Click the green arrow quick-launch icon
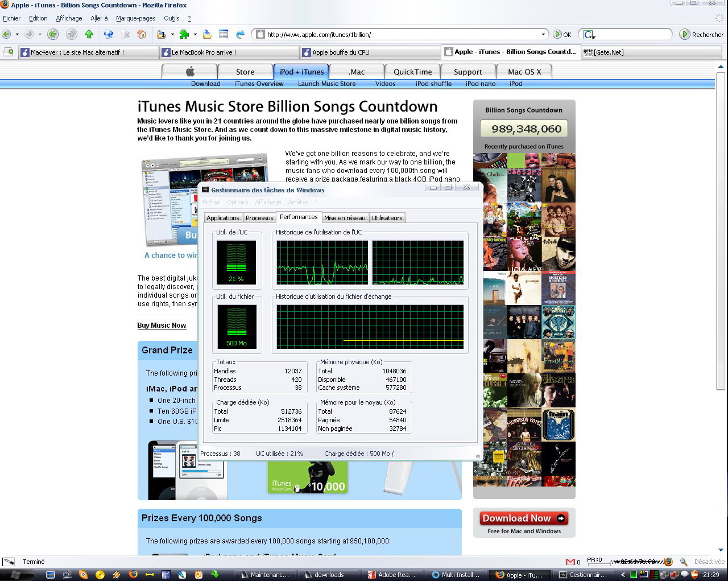The width and height of the screenshot is (728, 581). coord(215,575)
